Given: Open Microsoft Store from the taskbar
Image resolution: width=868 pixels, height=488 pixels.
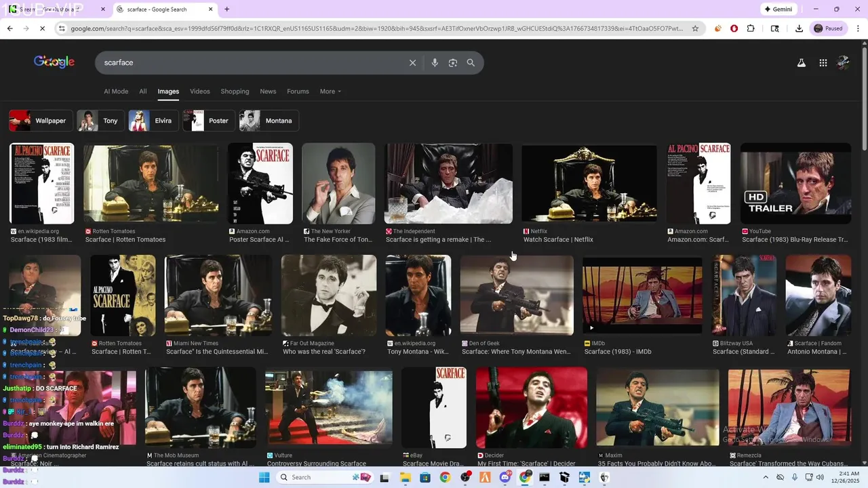Looking at the screenshot, I should click(x=425, y=477).
